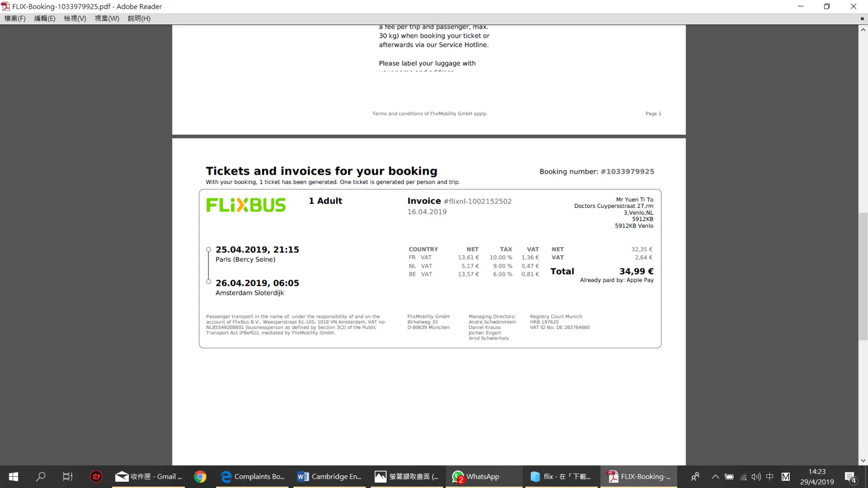Click the booking number #1033979925

coord(627,172)
